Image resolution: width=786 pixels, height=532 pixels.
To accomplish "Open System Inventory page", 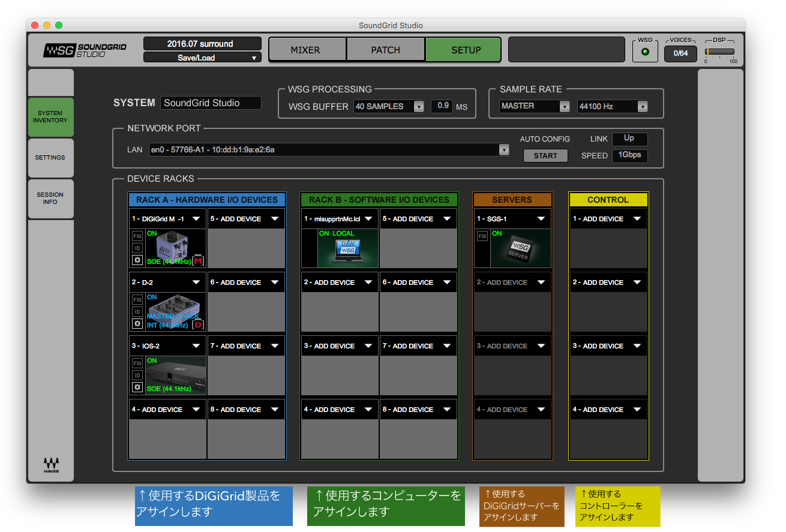I will point(50,116).
